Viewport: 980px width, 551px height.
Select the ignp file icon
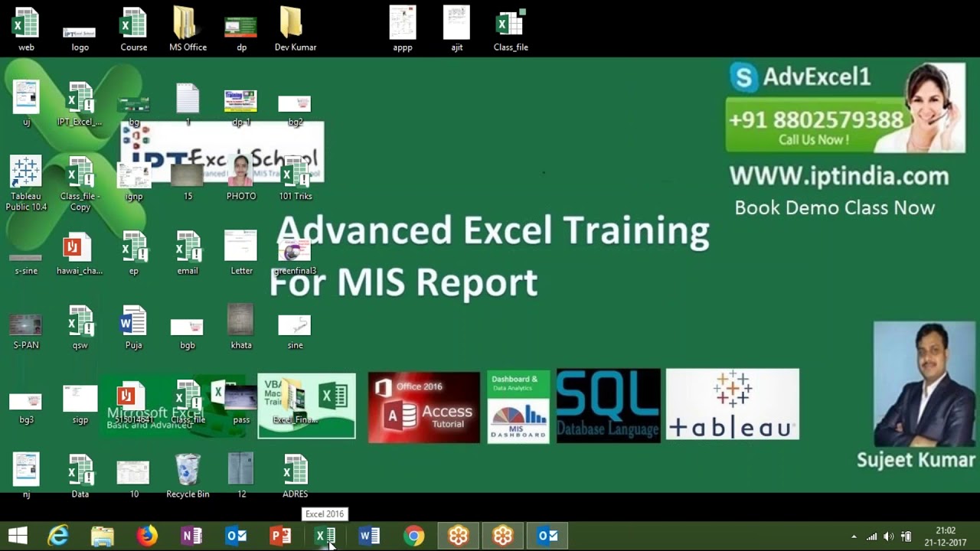(134, 182)
